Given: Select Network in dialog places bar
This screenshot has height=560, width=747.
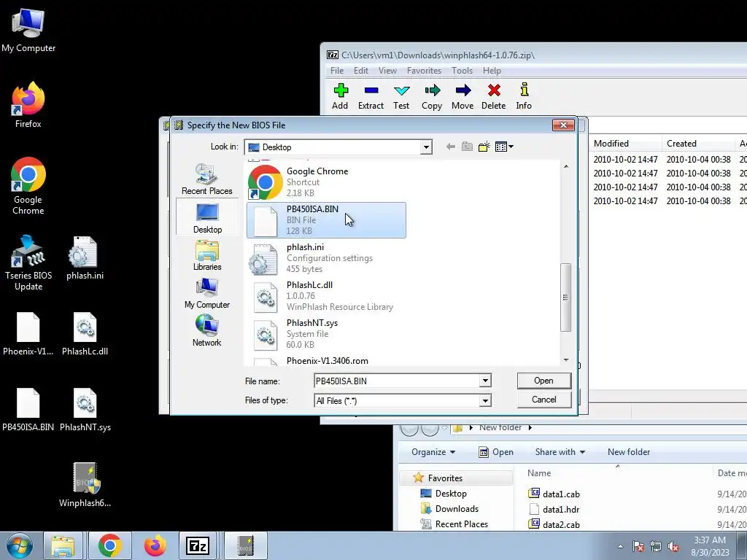Looking at the screenshot, I should [x=206, y=330].
